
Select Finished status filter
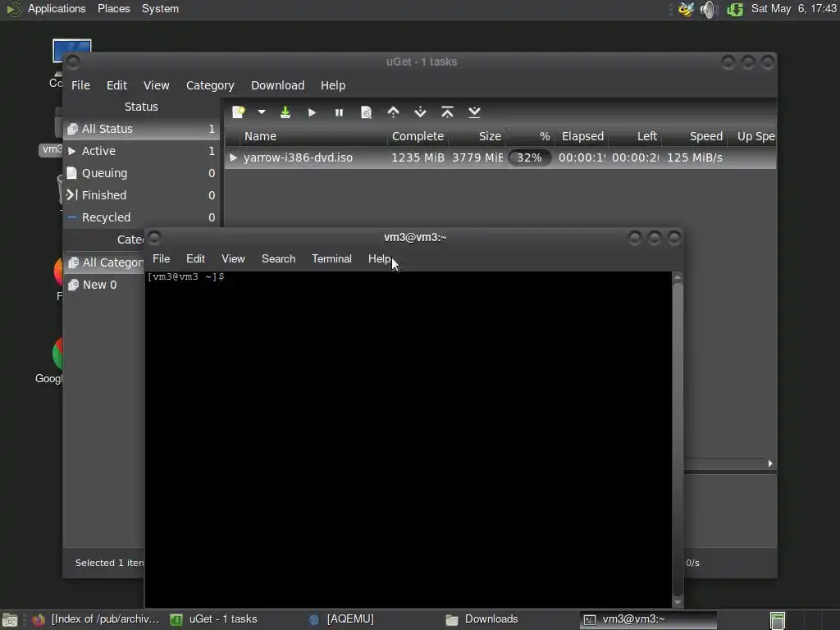[141, 195]
